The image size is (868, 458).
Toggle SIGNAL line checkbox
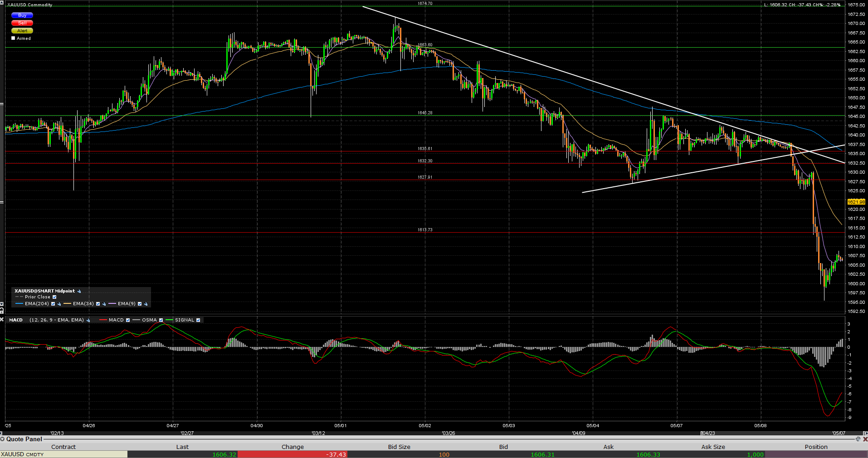[198, 320]
